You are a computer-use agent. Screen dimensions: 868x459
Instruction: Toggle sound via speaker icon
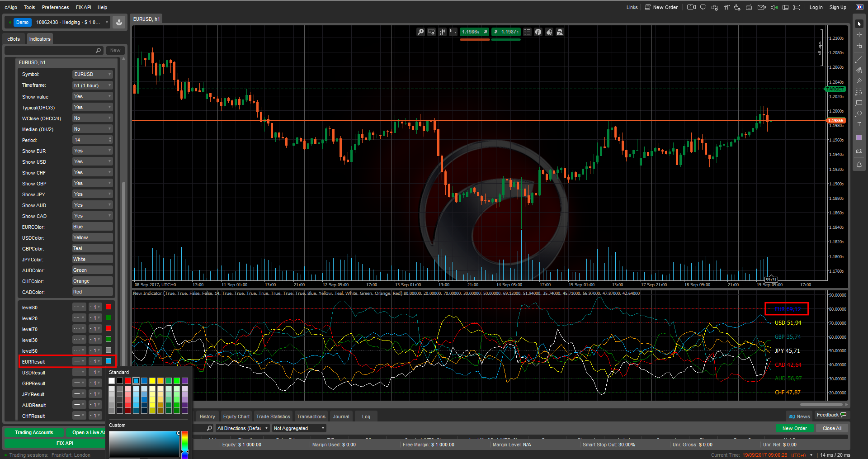point(774,7)
